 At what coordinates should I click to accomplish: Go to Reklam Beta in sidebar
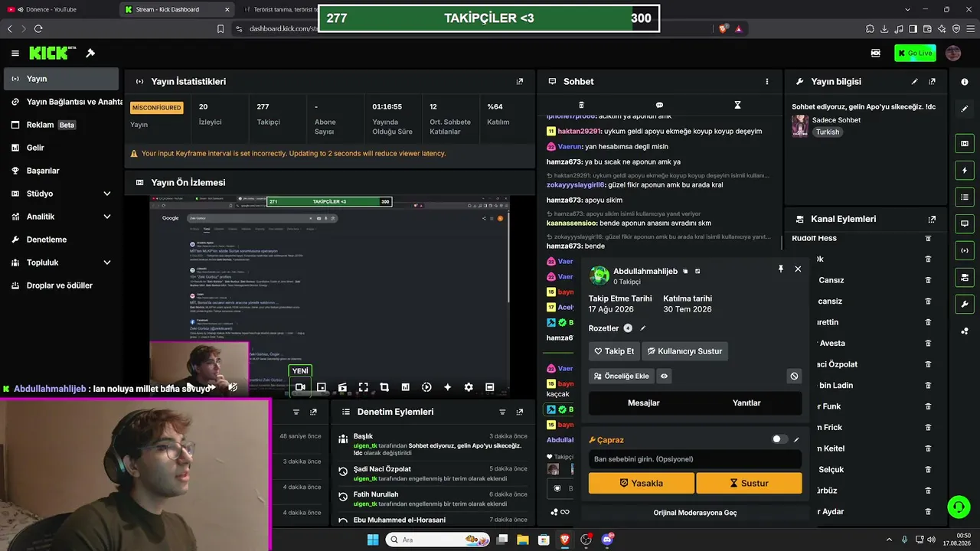[61, 125]
